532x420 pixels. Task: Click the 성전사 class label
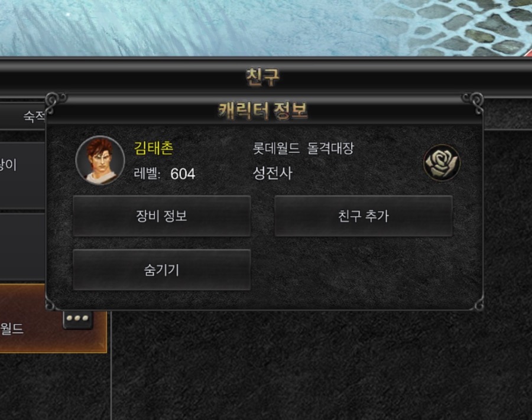coord(273,173)
